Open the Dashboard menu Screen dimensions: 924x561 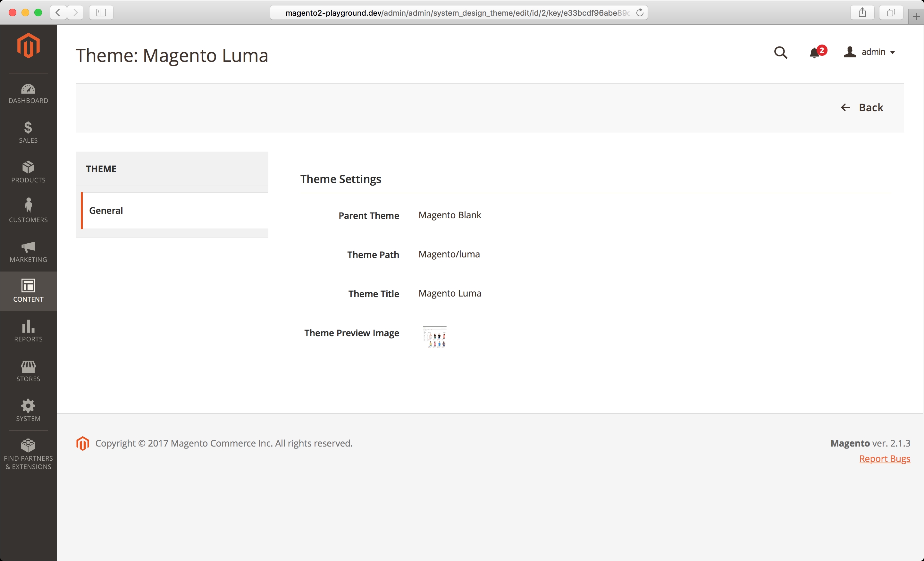[x=28, y=94]
